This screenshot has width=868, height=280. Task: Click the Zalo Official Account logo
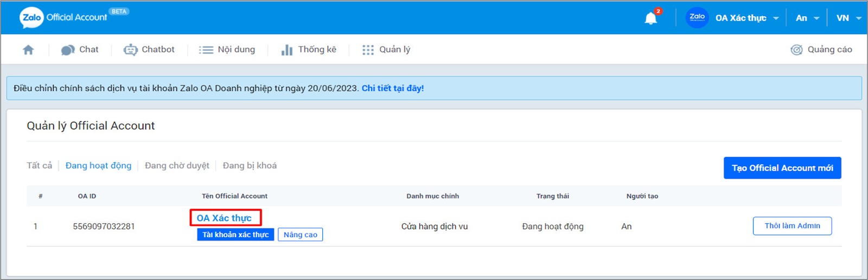point(63,17)
